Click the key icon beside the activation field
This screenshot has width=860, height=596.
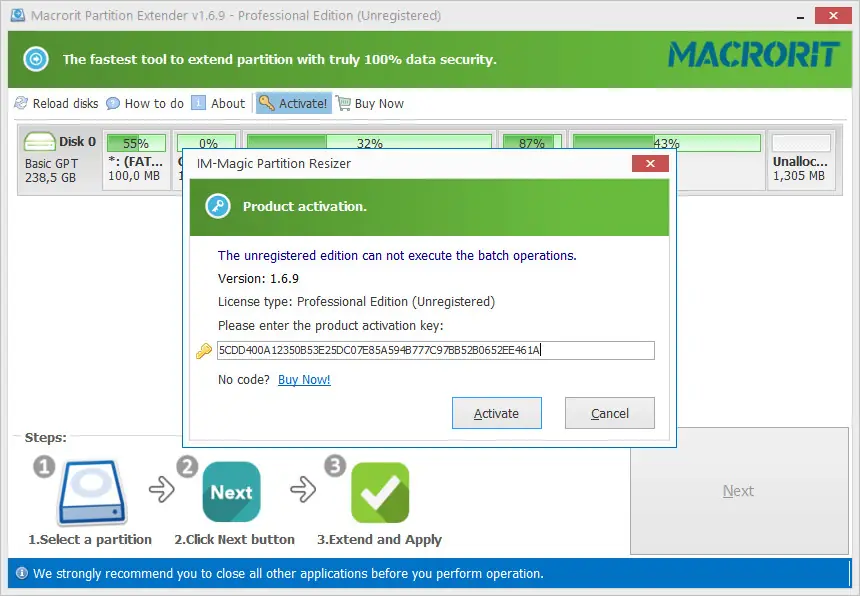pyautogui.click(x=203, y=350)
